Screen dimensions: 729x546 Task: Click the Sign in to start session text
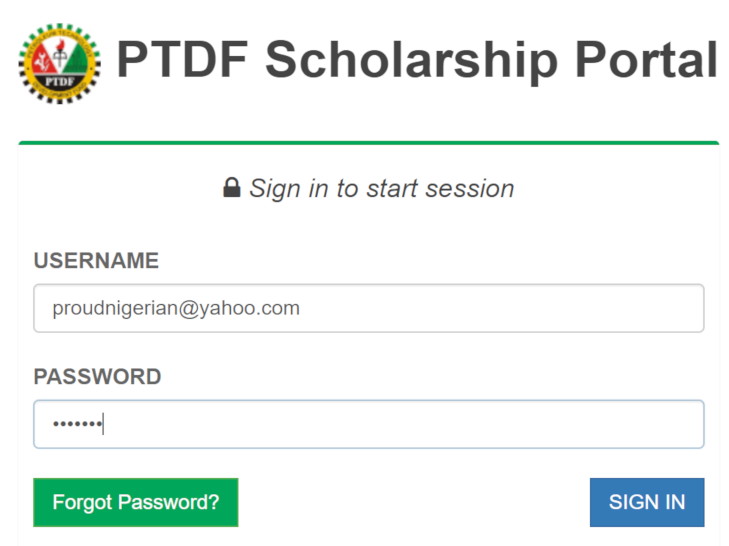click(x=382, y=188)
